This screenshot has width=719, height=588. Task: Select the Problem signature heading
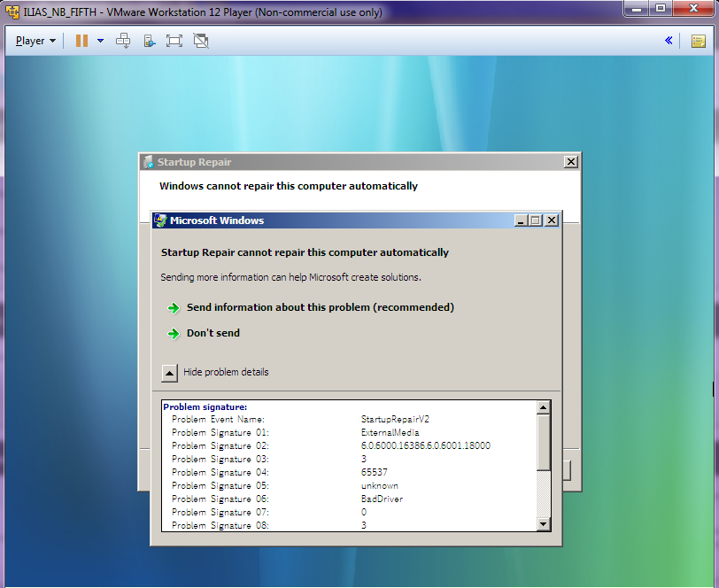[x=205, y=406]
